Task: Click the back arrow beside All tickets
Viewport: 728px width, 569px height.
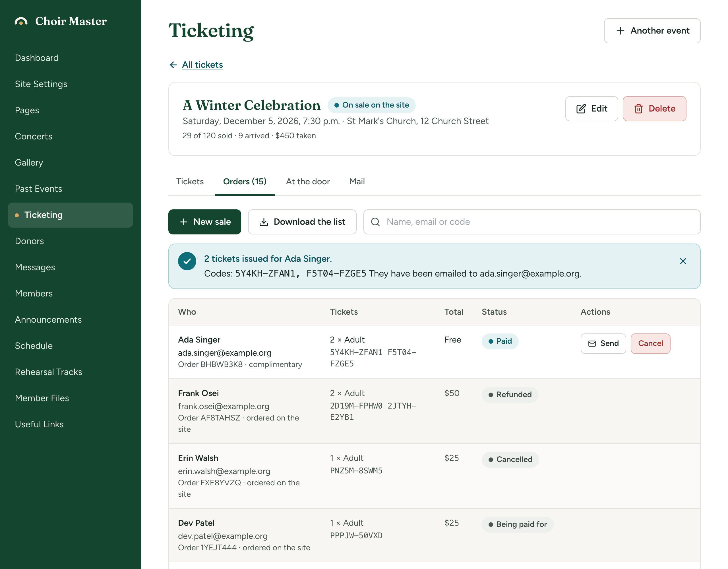Action: coord(173,65)
